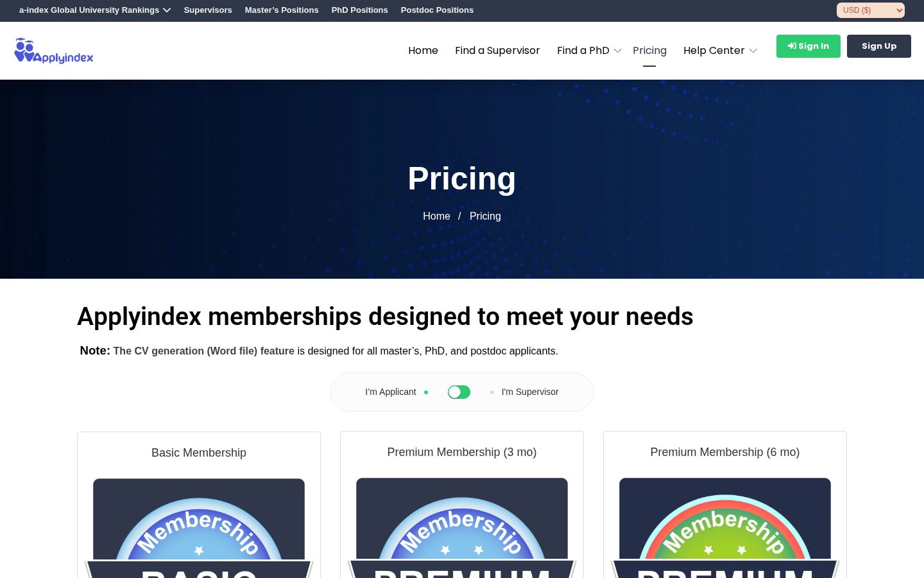
Task: Click the Basic membership badge image
Action: 199,528
